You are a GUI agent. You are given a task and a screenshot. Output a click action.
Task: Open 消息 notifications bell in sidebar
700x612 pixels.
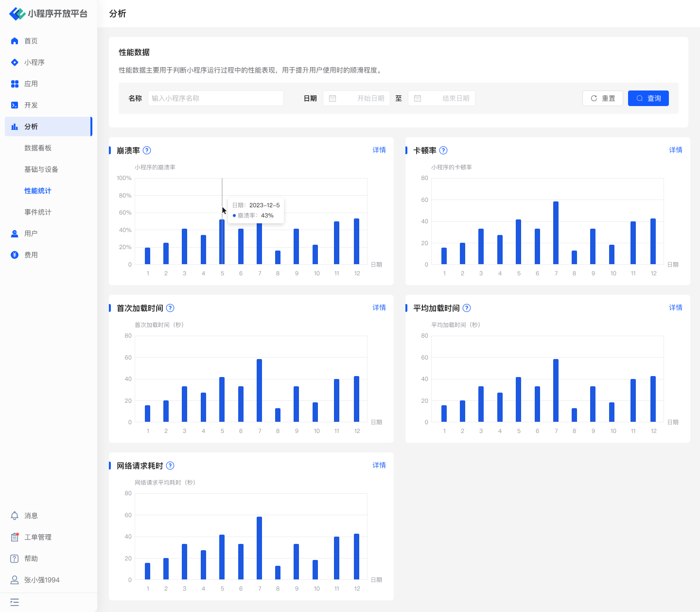point(15,516)
